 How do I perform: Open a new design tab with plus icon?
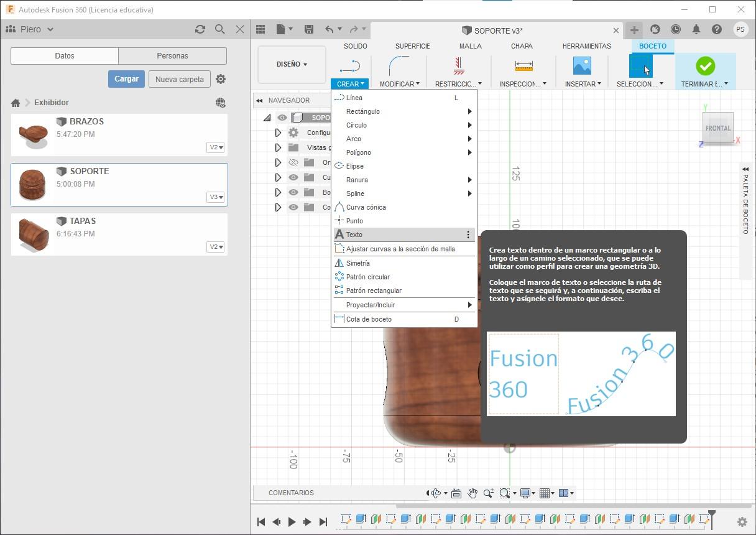[x=634, y=29]
